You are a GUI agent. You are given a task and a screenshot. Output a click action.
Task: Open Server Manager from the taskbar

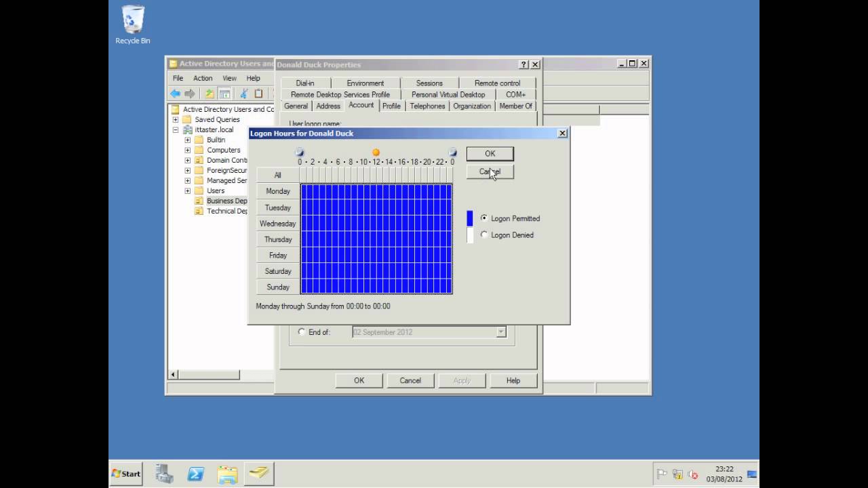click(x=163, y=473)
